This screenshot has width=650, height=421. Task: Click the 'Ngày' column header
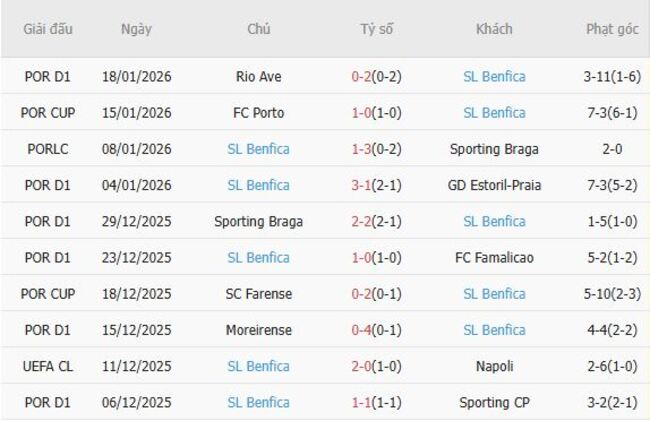(x=136, y=29)
